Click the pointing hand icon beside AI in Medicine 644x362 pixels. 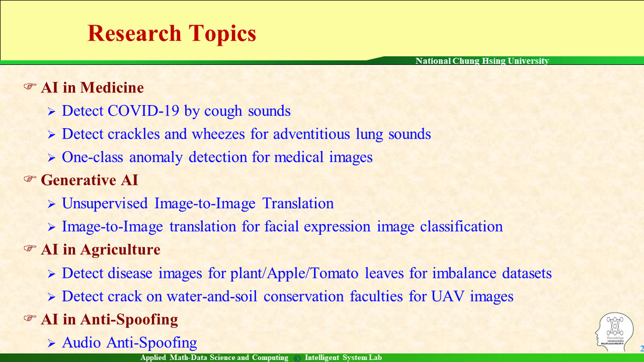pyautogui.click(x=30, y=87)
